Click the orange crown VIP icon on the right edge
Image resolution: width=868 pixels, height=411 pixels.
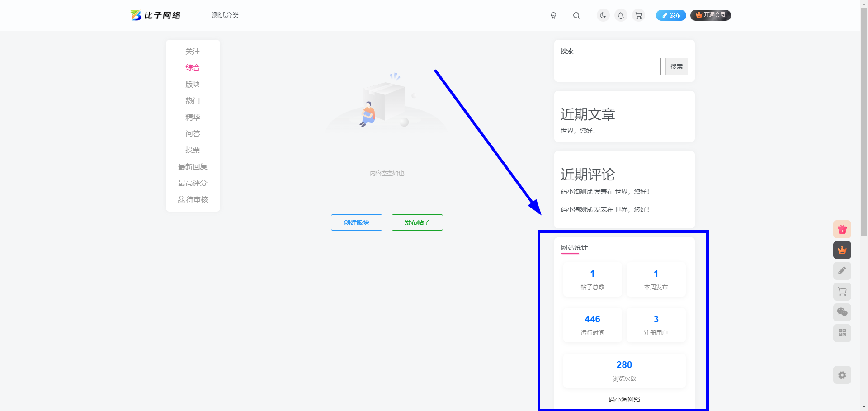click(x=842, y=250)
